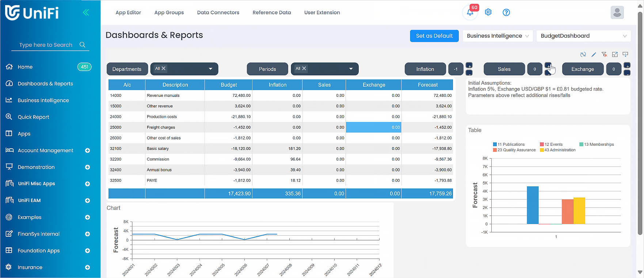Go to Data Connectors menu
This screenshot has height=278, width=644.
point(218,12)
